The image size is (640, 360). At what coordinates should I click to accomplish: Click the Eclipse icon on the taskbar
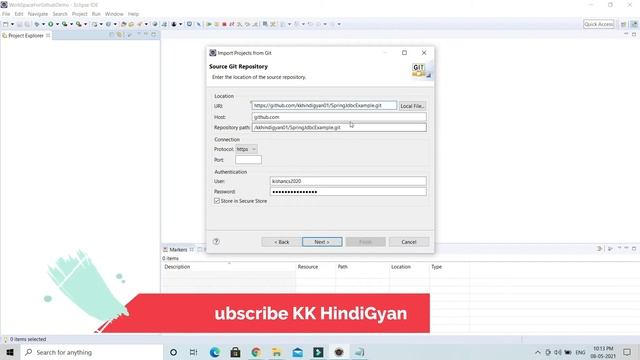pyautogui.click(x=339, y=352)
